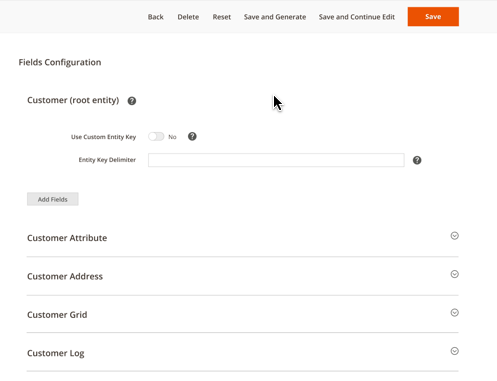
Task: Expand the Customer Log section chevron
Action: tap(455, 351)
